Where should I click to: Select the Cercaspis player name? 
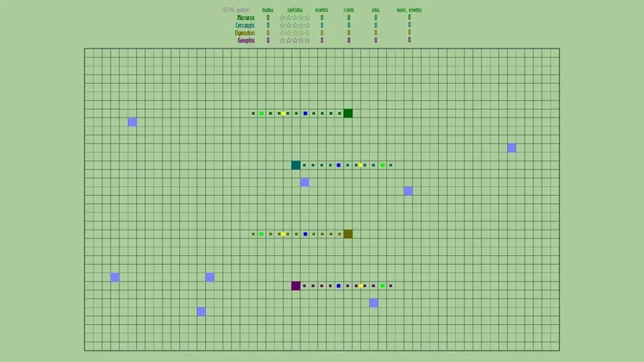(x=245, y=25)
